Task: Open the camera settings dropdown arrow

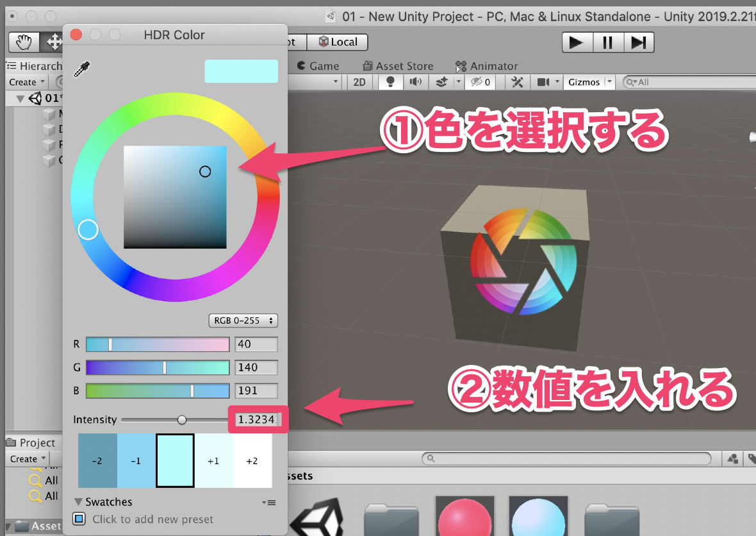Action: tap(557, 82)
